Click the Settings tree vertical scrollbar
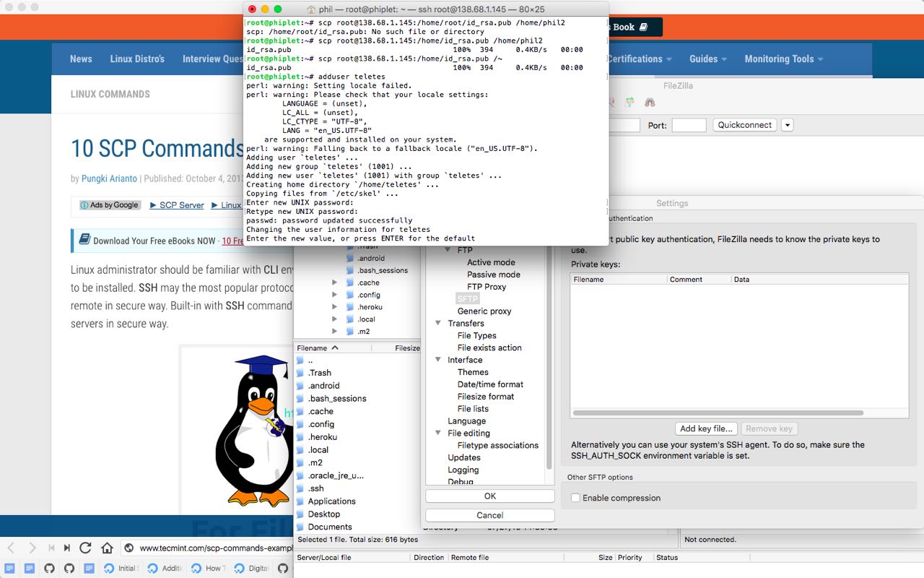924x578 pixels. click(549, 358)
